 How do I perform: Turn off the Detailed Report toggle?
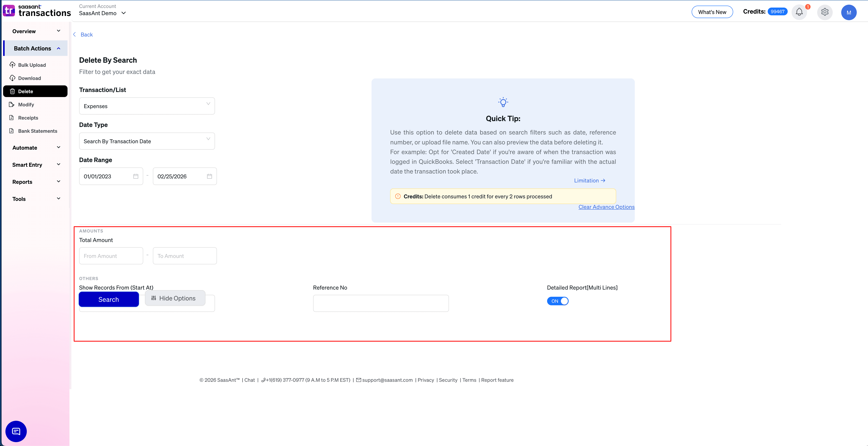coord(557,301)
